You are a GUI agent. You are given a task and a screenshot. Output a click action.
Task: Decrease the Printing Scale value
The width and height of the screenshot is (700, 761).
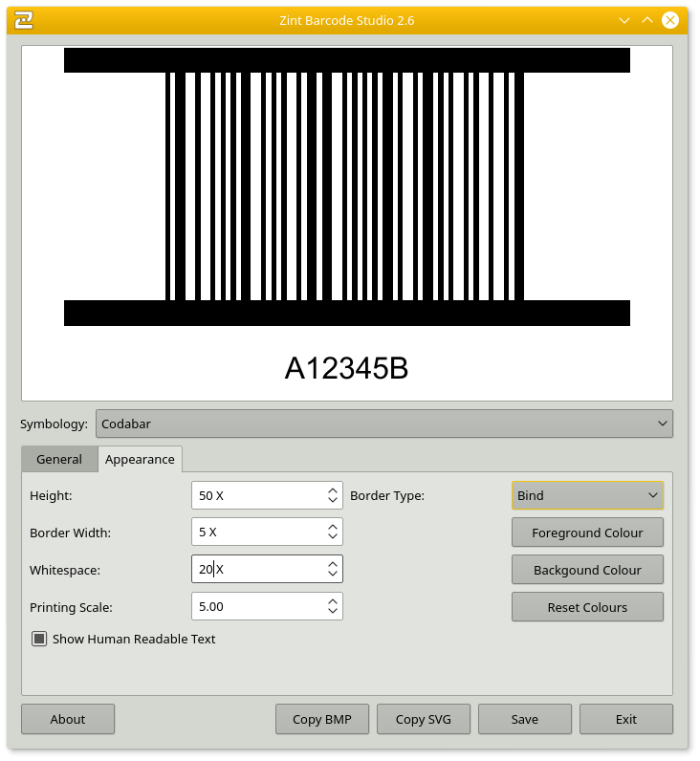[333, 611]
